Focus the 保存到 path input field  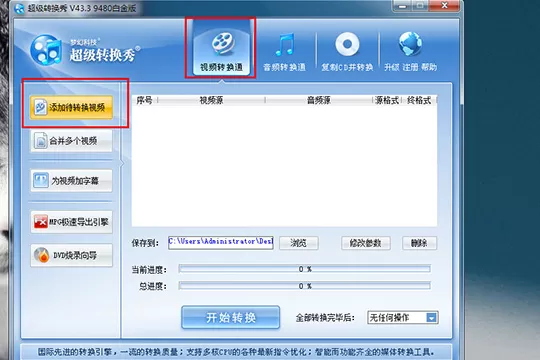(221, 243)
